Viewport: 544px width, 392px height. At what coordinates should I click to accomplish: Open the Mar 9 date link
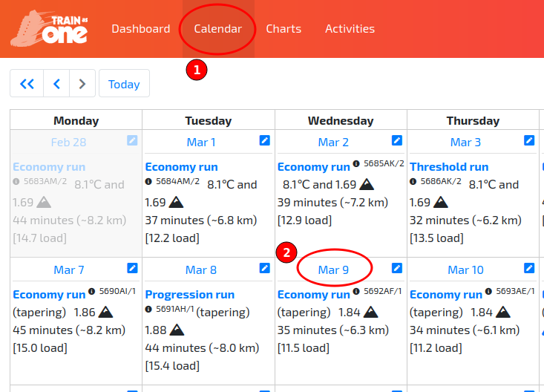[333, 270]
